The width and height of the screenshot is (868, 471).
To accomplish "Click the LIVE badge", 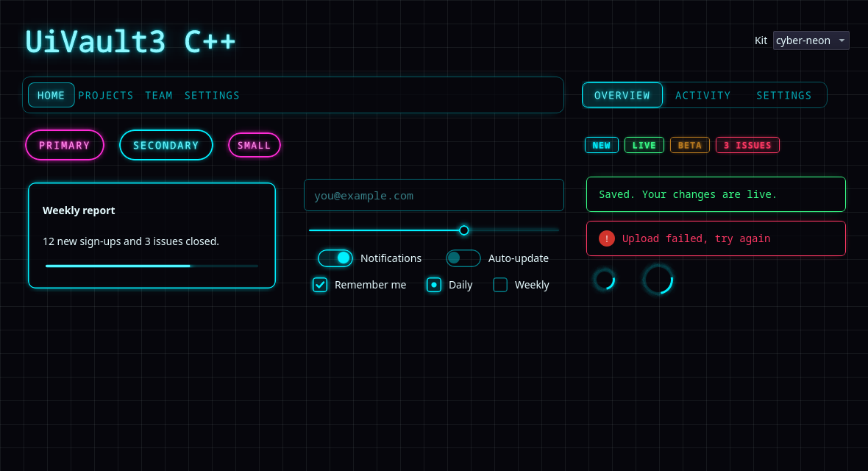I will [644, 145].
